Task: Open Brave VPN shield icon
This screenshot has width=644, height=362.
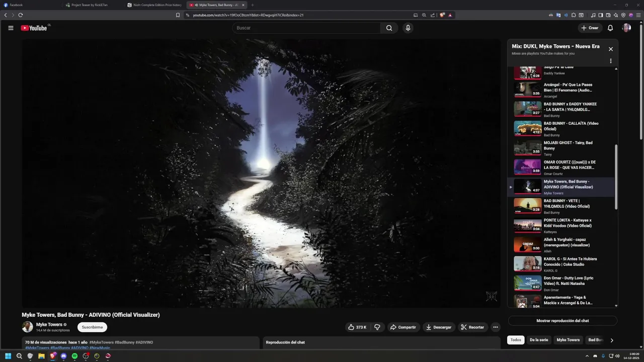Action: click(x=623, y=15)
